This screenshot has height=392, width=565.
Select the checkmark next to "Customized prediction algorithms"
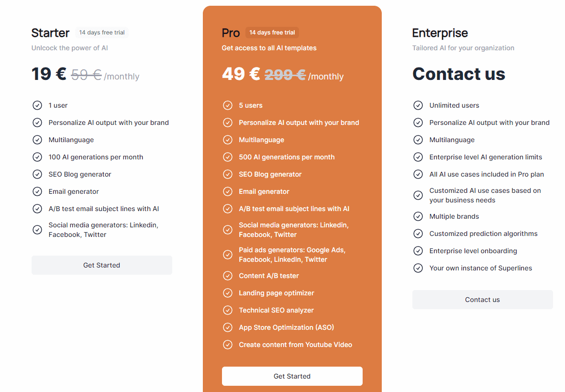point(418,234)
